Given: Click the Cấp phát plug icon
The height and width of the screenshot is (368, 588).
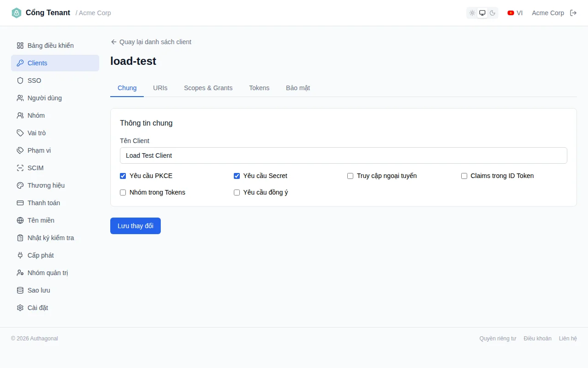Looking at the screenshot, I should 20,255.
